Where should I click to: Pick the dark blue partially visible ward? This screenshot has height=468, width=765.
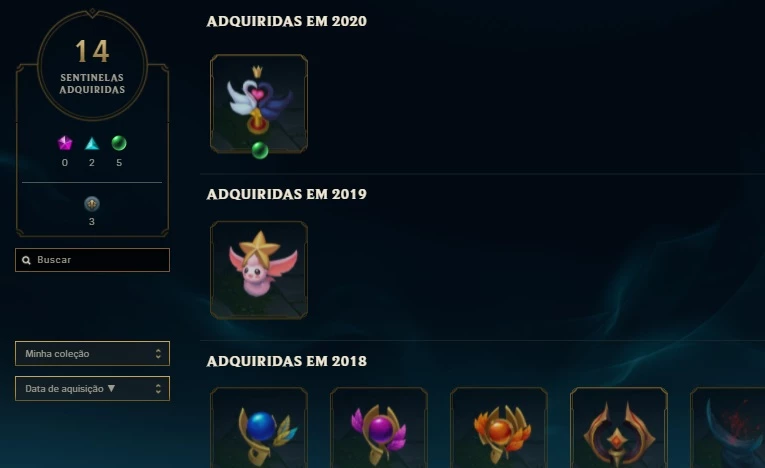[x=728, y=427]
